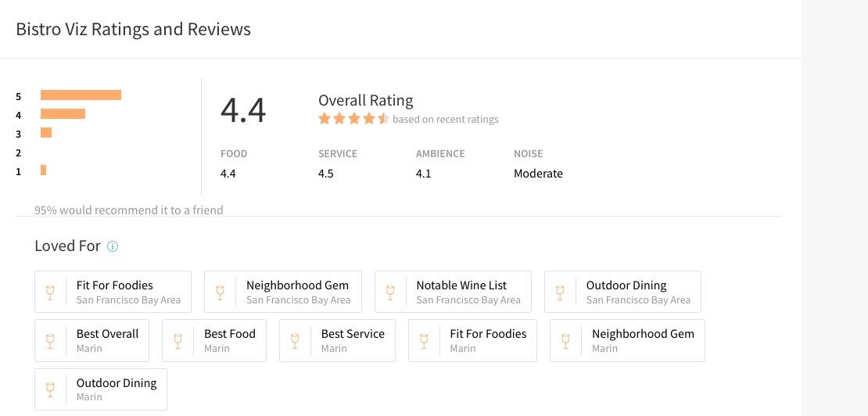The height and width of the screenshot is (416, 868).
Task: Click the Notable Wine List badge label
Action: tap(461, 285)
